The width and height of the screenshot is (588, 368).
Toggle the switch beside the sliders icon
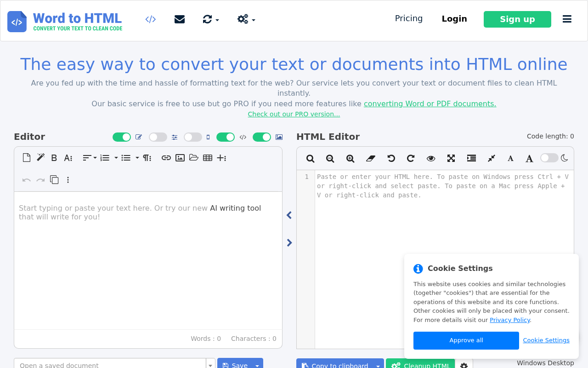[x=158, y=137]
